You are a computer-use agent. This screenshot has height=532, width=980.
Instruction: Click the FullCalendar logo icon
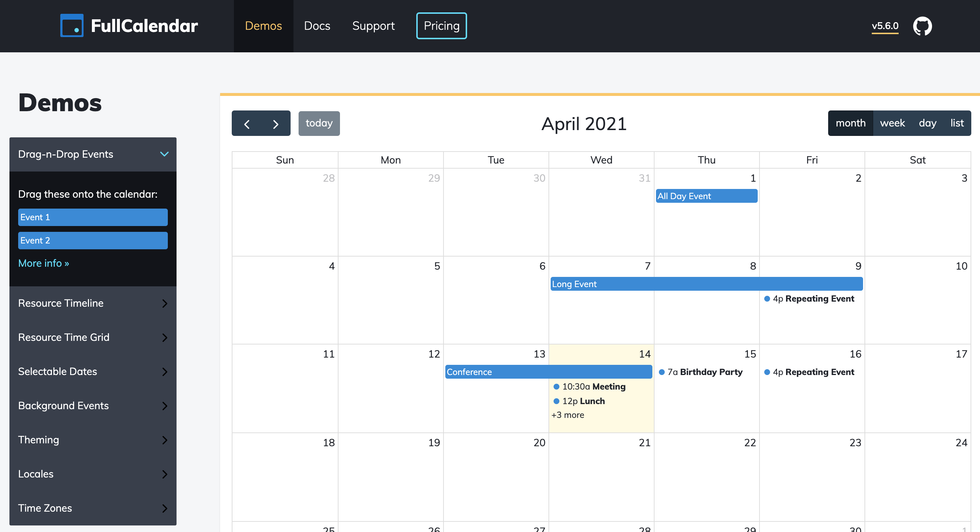[72, 26]
